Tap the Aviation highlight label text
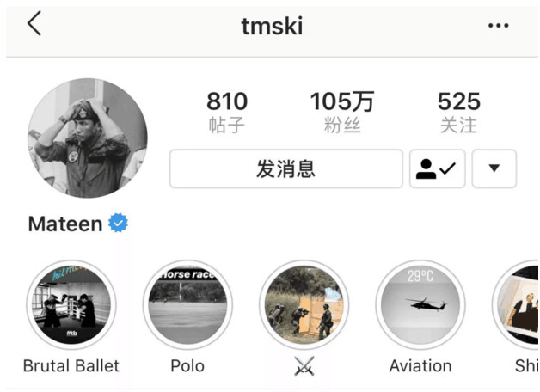 click(420, 365)
